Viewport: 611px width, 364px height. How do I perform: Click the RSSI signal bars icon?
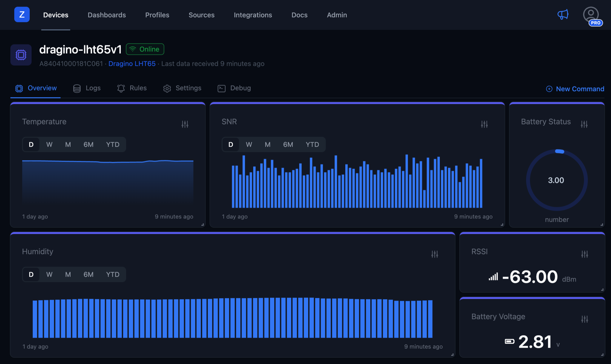(493, 277)
